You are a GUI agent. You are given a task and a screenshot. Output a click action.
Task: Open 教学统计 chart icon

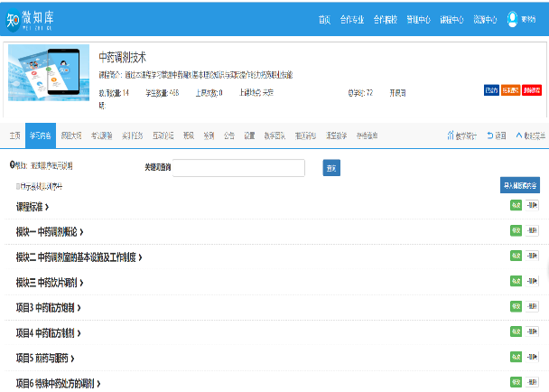(x=451, y=135)
